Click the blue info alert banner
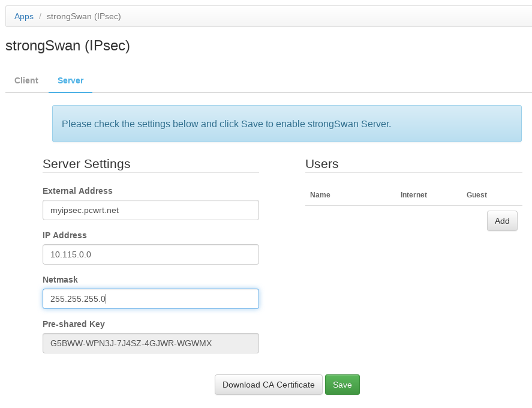 287,124
